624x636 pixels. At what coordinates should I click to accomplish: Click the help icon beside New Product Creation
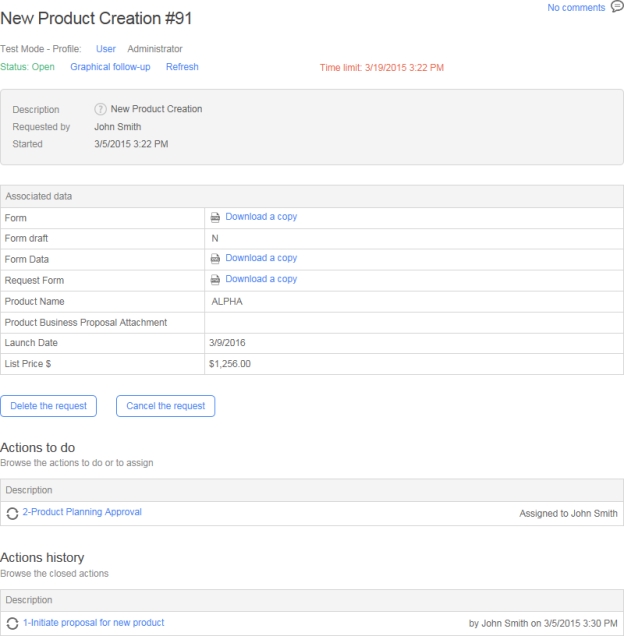pyautogui.click(x=100, y=109)
